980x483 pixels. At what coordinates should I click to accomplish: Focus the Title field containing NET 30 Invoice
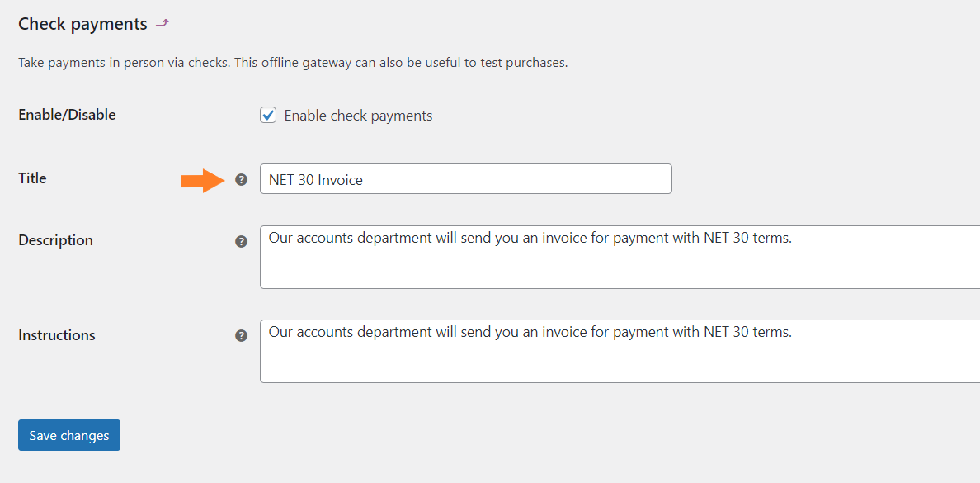pyautogui.click(x=465, y=179)
